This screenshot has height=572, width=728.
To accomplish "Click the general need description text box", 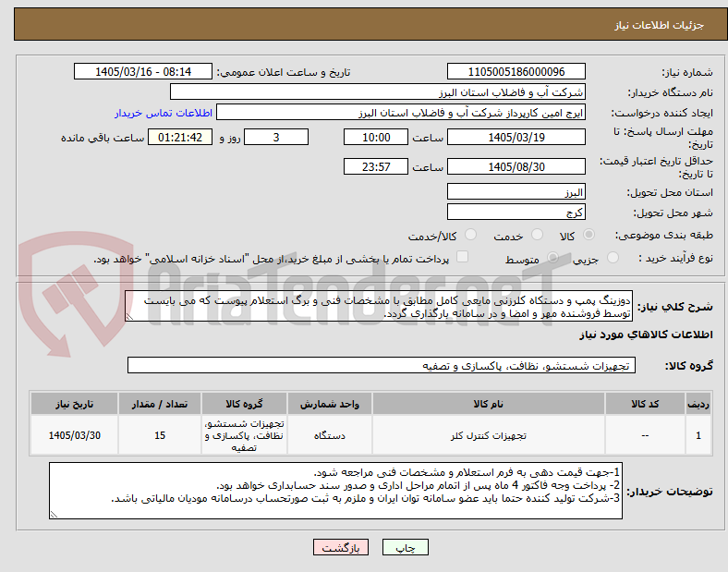I will point(379,307).
